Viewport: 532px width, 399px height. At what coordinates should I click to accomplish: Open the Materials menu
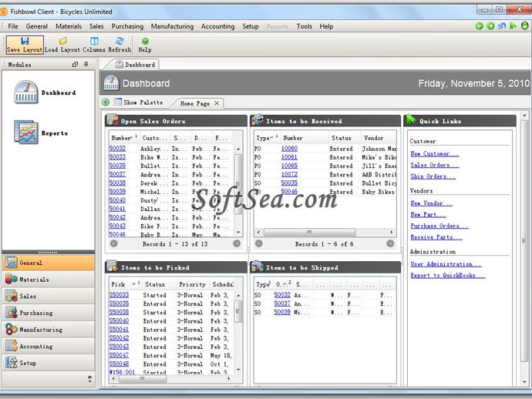[69, 26]
